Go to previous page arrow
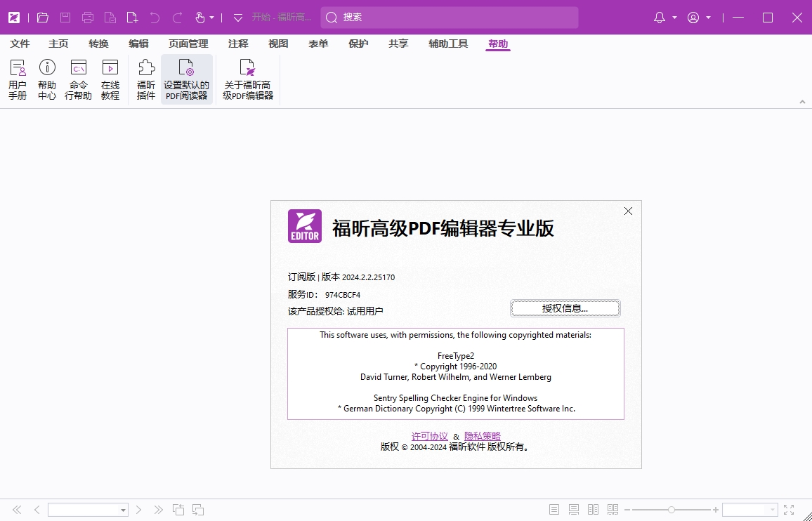This screenshot has height=521, width=812. tap(37, 510)
